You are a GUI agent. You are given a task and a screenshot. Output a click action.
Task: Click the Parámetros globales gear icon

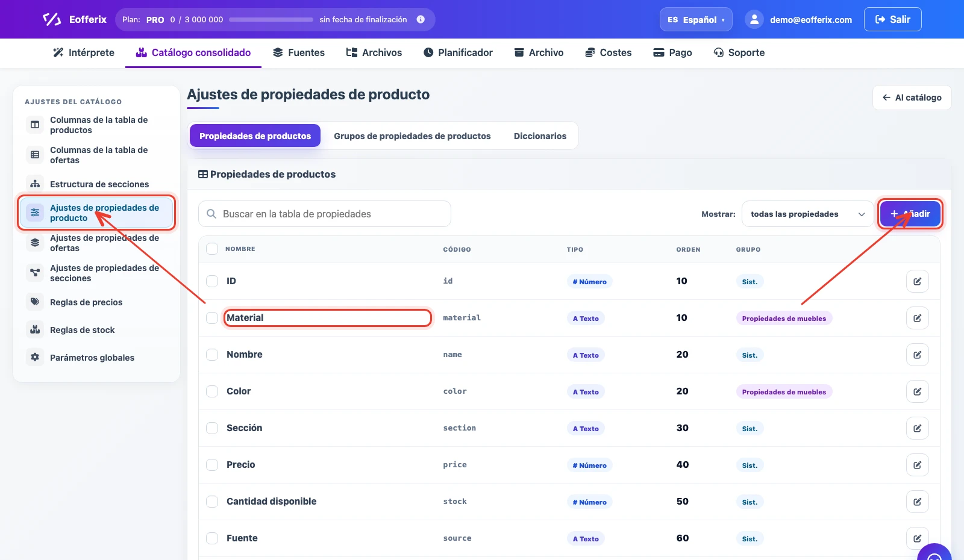point(35,357)
